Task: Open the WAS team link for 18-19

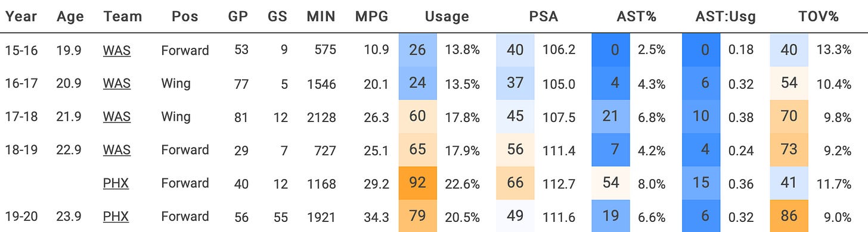Action: [116, 150]
